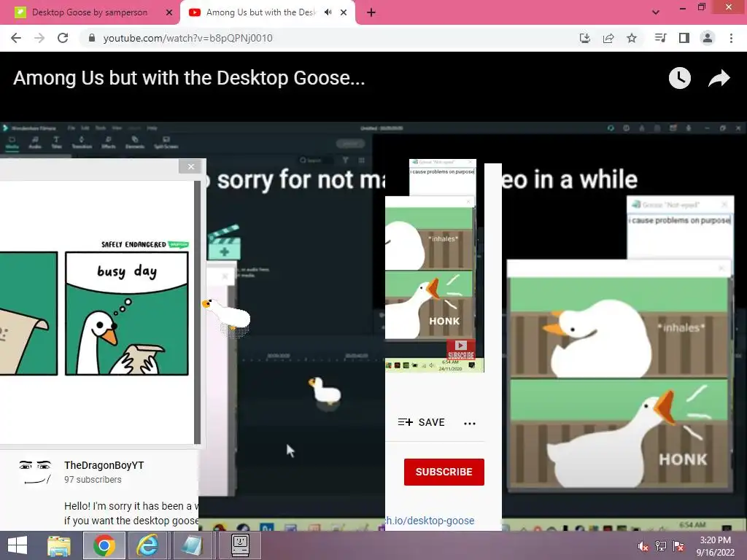Screen dimensions: 747x560
Task: Mute the tab using speaker icon
Action: click(x=328, y=12)
